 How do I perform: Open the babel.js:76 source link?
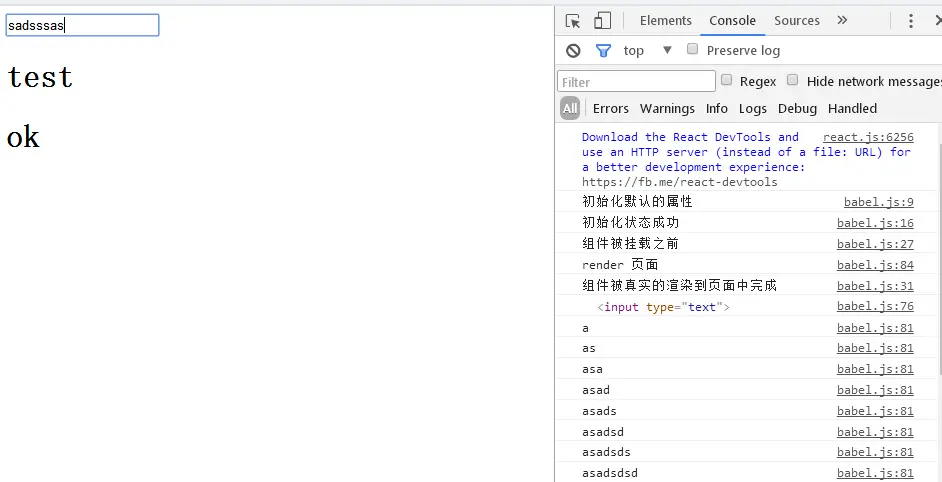coord(875,307)
